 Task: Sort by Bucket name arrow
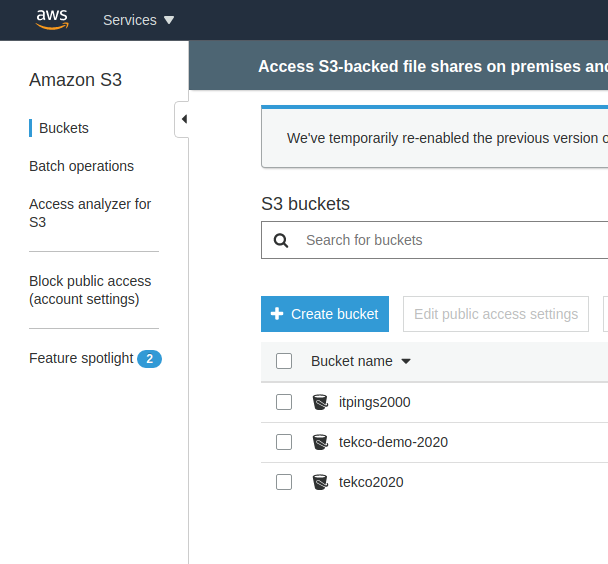click(x=406, y=361)
